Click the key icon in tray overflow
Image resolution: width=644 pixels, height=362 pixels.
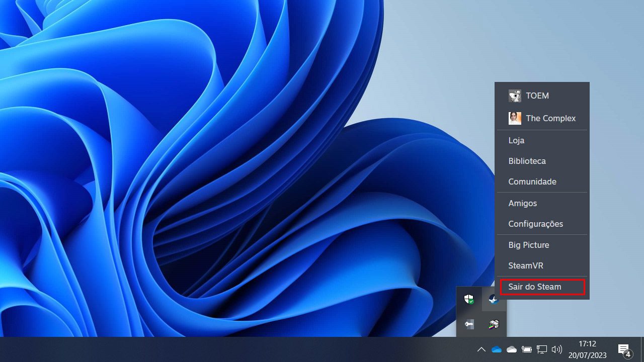pos(469,324)
